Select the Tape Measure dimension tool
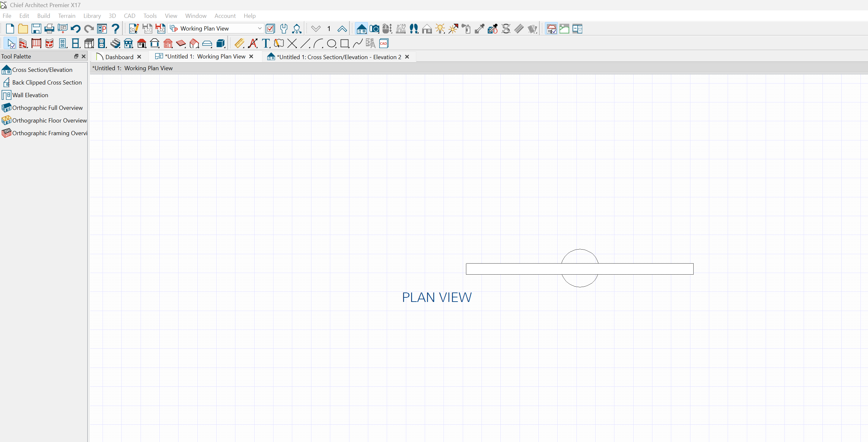Image resolution: width=868 pixels, height=442 pixels. point(239,44)
